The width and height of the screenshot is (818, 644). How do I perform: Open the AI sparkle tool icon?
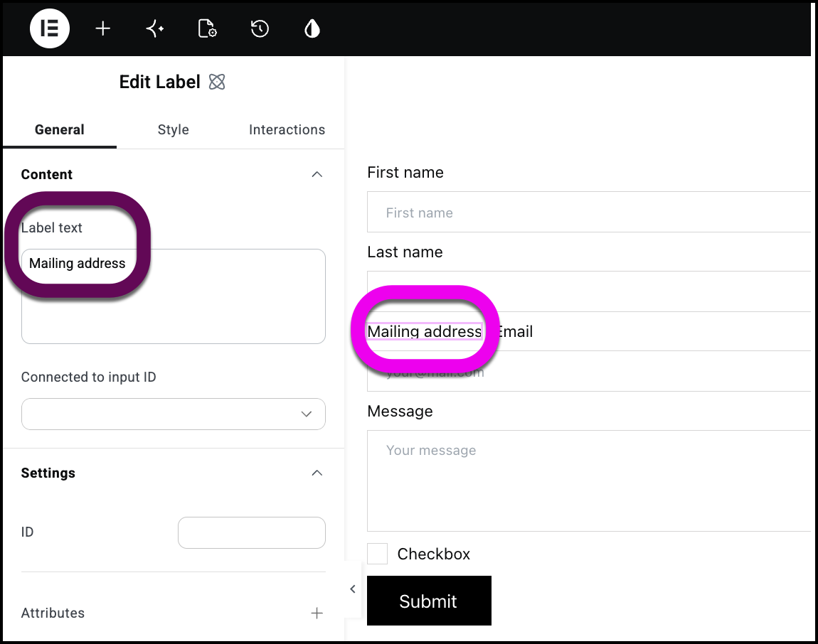tap(155, 28)
